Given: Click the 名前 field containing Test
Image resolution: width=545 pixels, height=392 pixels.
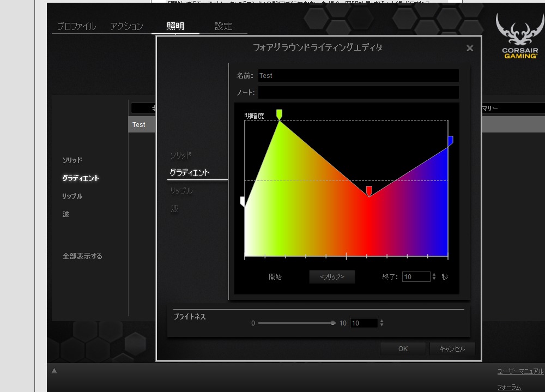Looking at the screenshot, I should [x=359, y=75].
